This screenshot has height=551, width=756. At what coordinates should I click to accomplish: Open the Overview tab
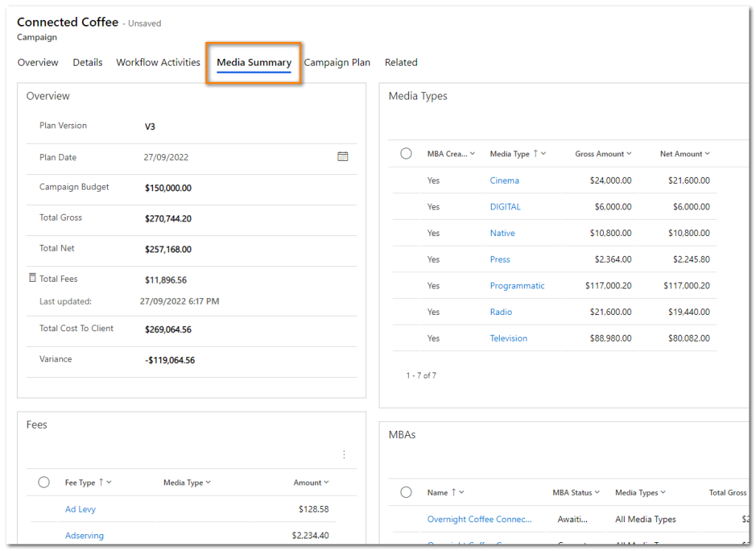[x=38, y=63]
